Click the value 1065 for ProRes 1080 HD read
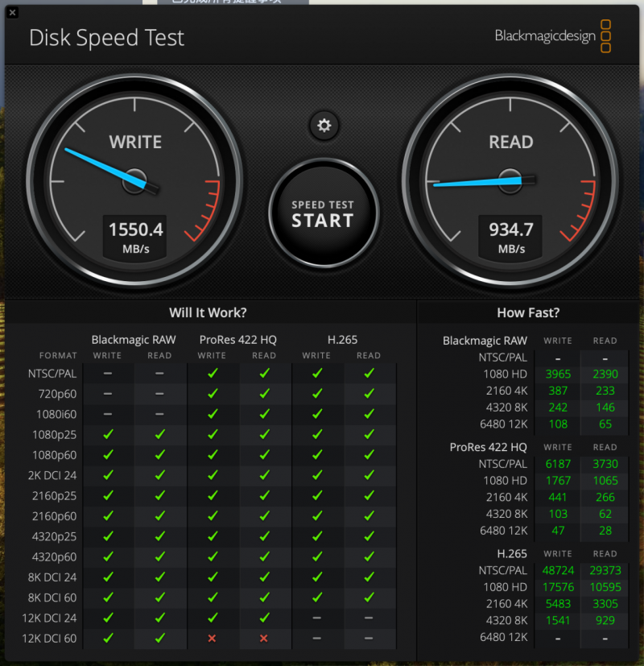Viewport: 644px width, 666px height. pos(605,481)
